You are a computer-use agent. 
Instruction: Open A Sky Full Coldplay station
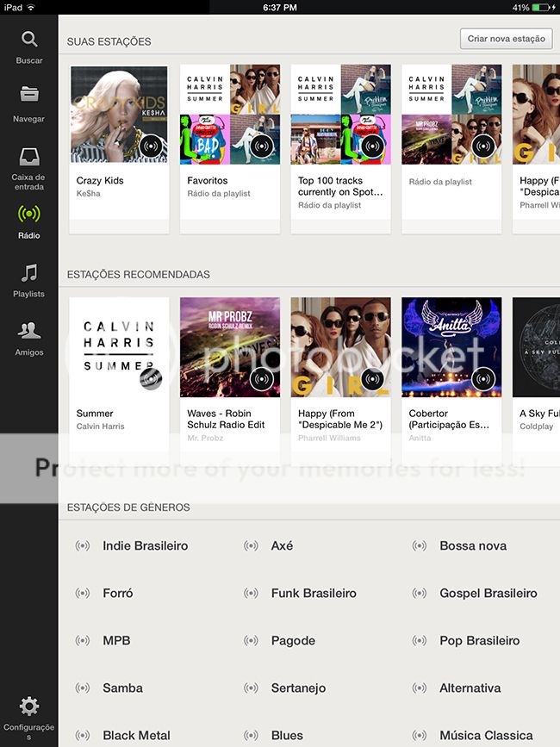point(536,381)
